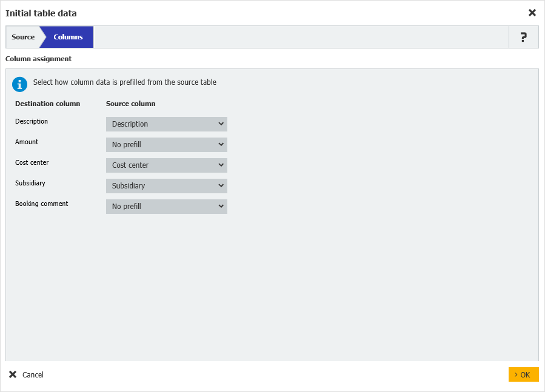Open the Cost center source dropdown
545x392 pixels.
tap(166, 165)
